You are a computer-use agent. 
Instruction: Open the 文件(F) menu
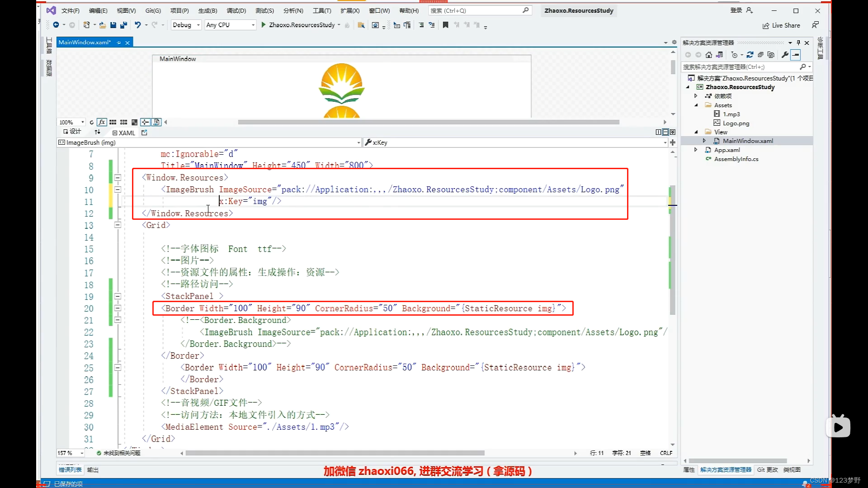pos(71,10)
